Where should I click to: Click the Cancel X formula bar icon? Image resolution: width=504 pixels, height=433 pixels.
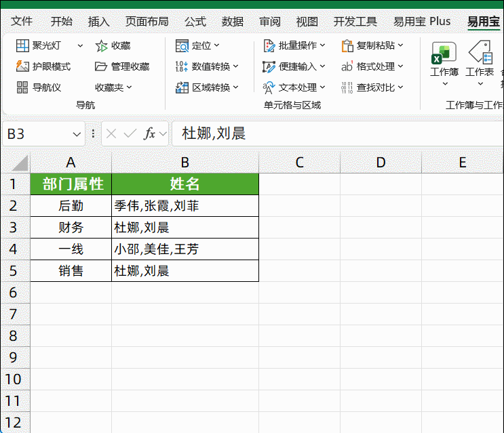[x=111, y=133]
